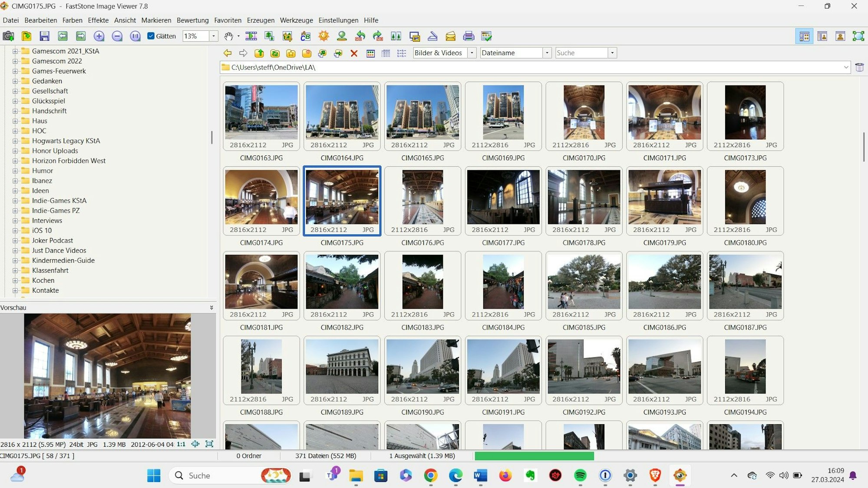Open the zoom percentage dropdown
This screenshot has height=488, width=868.
pos(213,36)
